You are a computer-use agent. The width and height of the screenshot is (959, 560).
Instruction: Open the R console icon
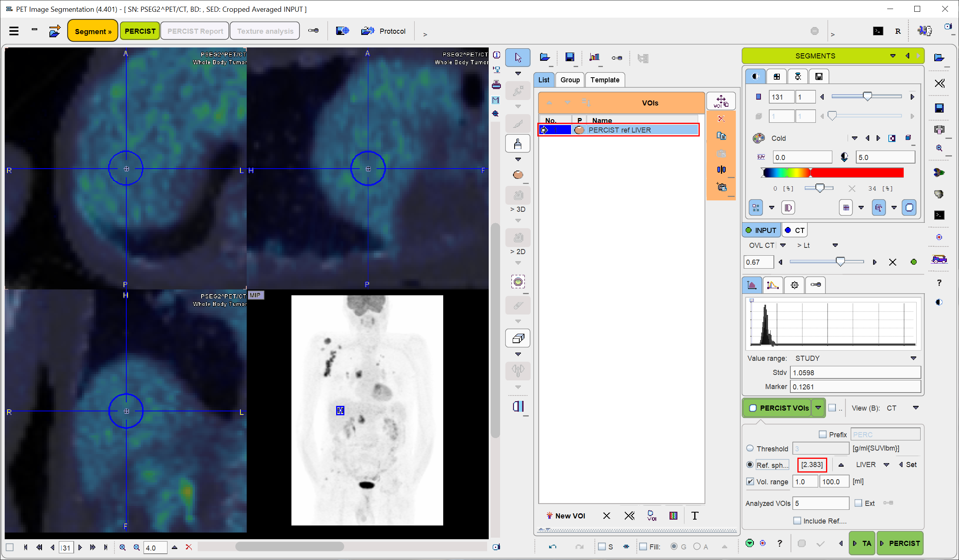pyautogui.click(x=898, y=31)
